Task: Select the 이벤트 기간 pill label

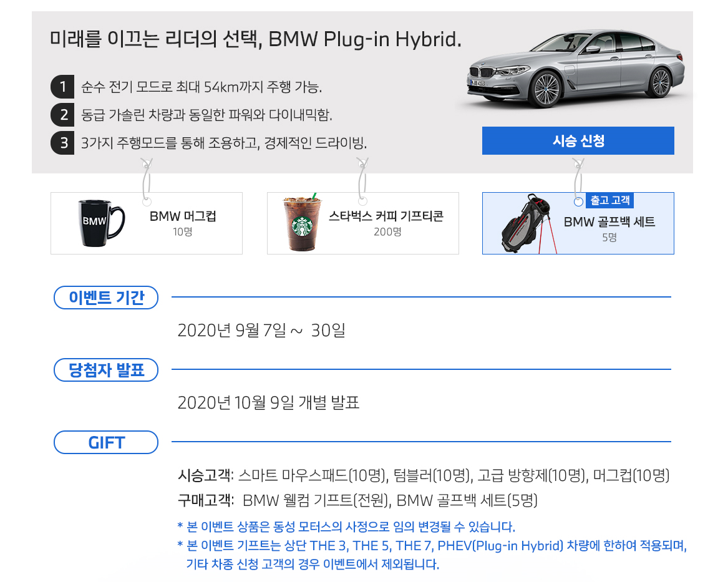Action: 106,298
